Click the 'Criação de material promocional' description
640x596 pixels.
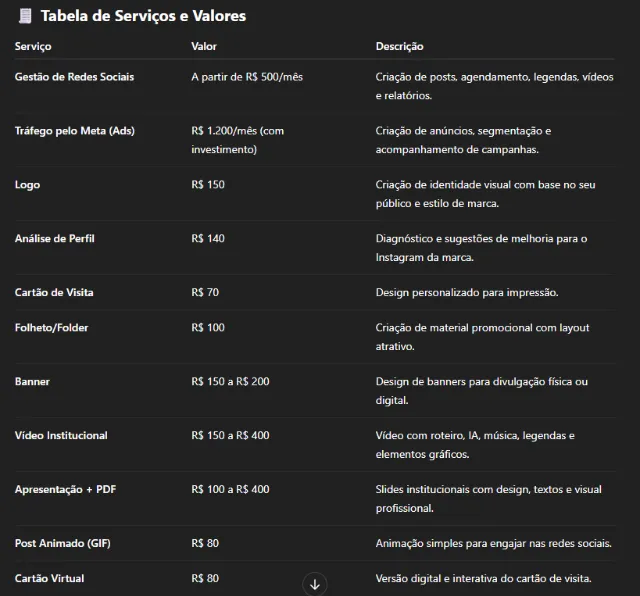(x=482, y=337)
